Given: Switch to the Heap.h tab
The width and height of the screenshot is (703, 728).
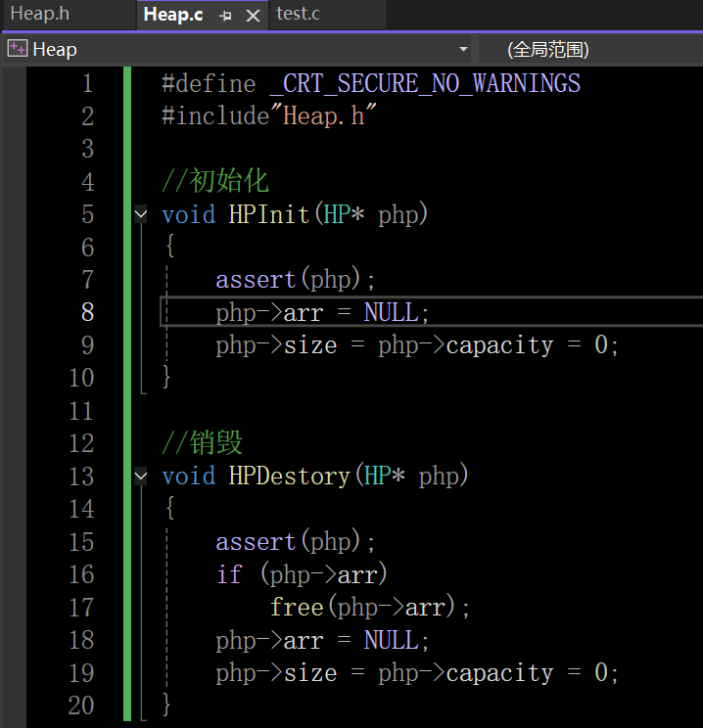Looking at the screenshot, I should [40, 14].
